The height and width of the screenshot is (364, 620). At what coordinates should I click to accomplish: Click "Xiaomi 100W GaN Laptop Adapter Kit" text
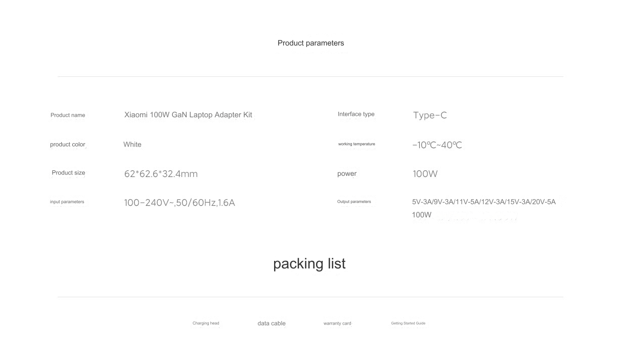188,115
